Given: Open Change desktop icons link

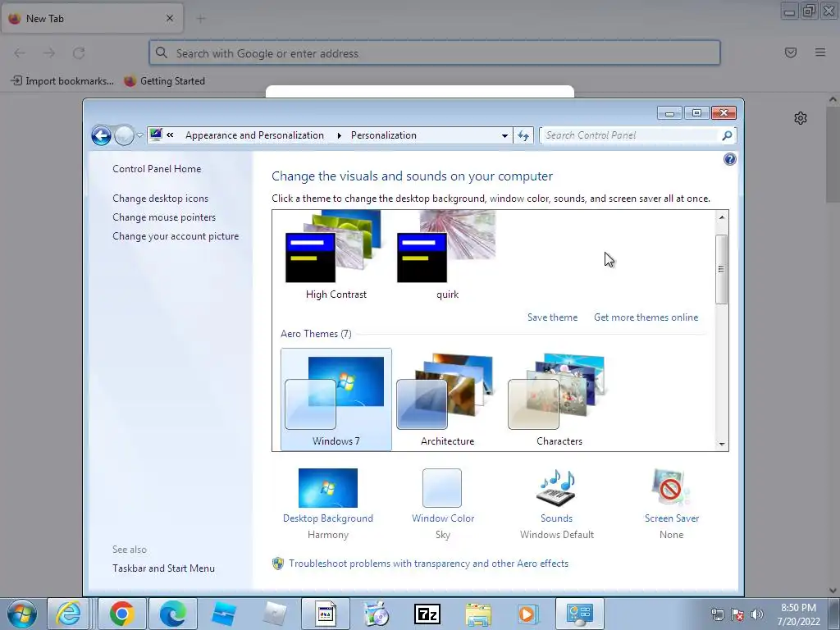Looking at the screenshot, I should (x=160, y=199).
